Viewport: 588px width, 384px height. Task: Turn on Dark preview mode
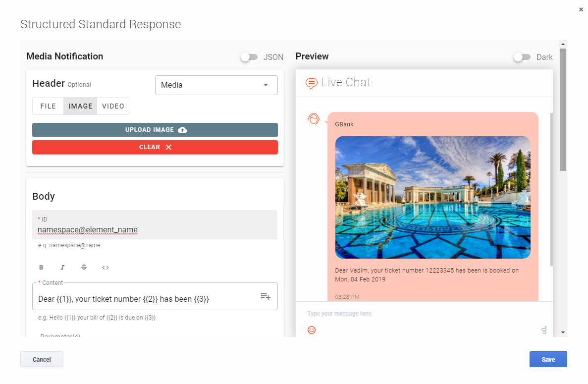[522, 57]
